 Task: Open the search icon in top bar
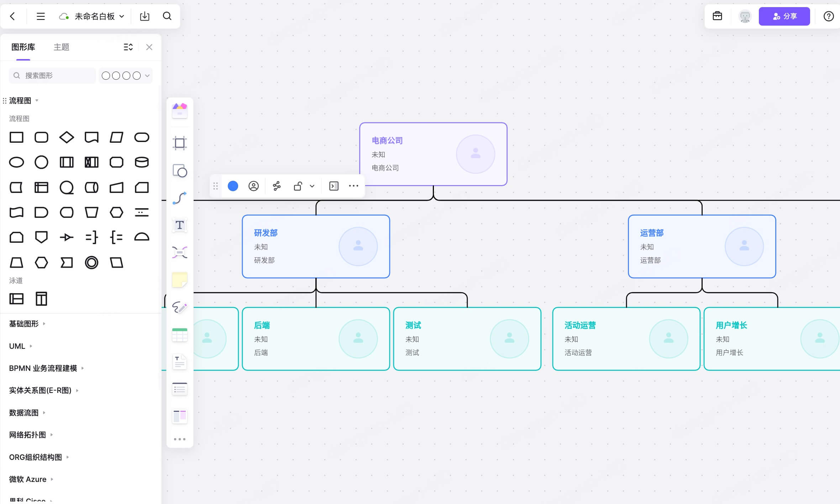[167, 16]
